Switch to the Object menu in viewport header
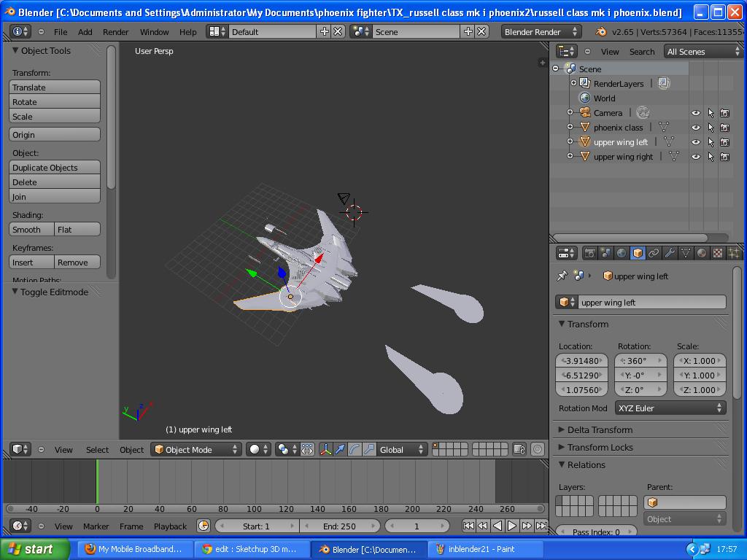Screen dimensions: 747x560 [131, 450]
